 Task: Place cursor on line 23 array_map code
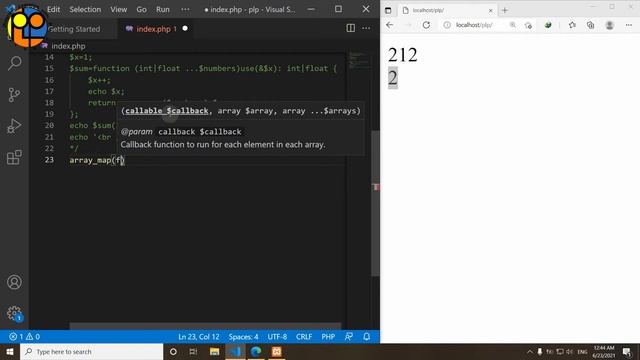(97, 160)
